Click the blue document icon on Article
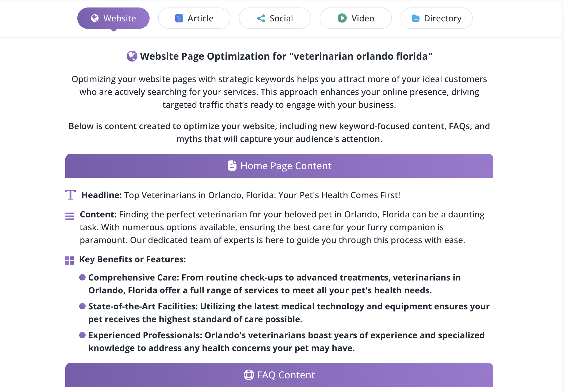Image resolution: width=564 pixels, height=392 pixels. point(179,18)
